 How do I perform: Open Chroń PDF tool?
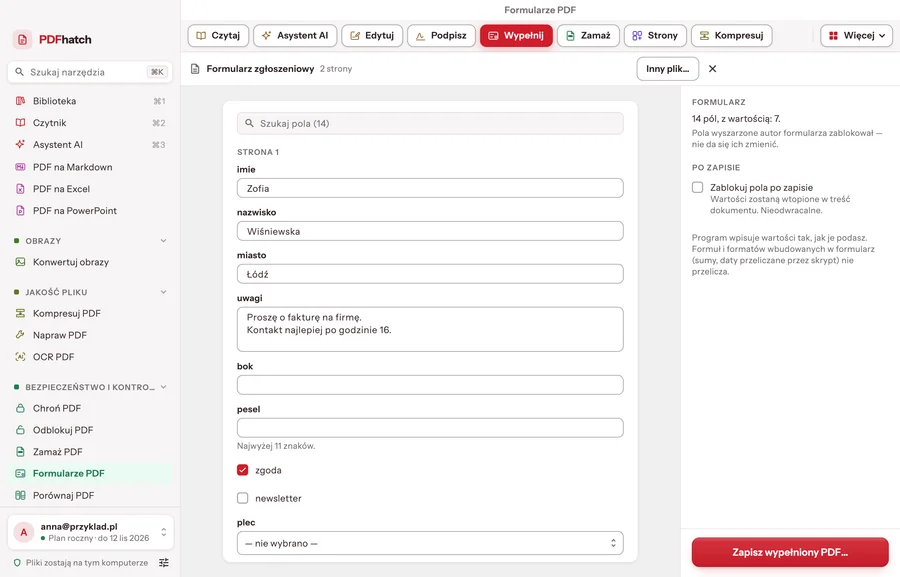tap(90, 408)
